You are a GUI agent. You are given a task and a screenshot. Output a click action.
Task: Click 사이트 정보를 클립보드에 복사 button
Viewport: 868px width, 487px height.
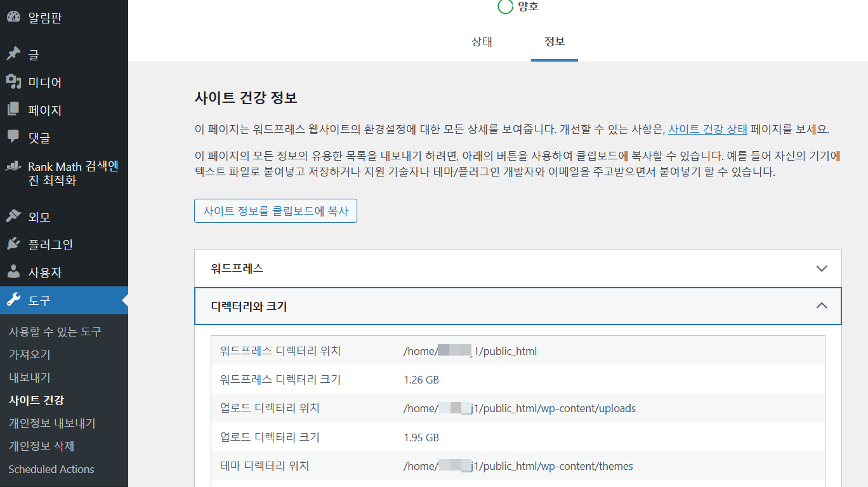tap(275, 211)
